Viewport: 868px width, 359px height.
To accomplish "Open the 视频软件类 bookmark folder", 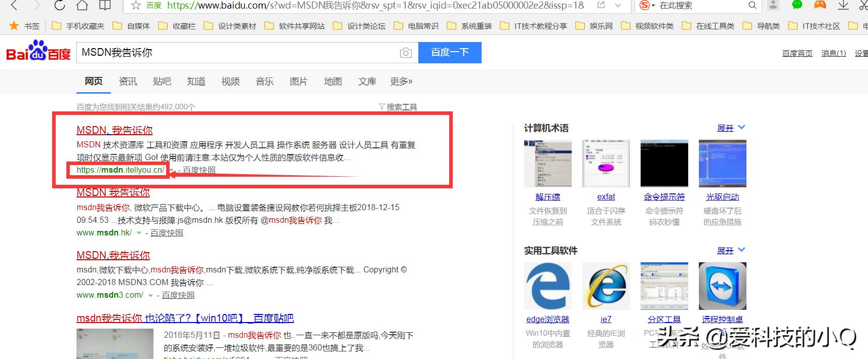I will click(x=647, y=26).
